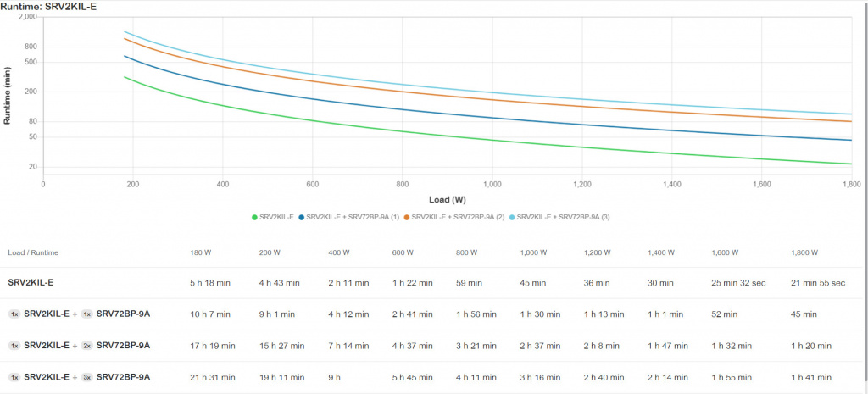The height and width of the screenshot is (394, 868).
Task: Click the dark blue legend dot for SRV72BP-9A (1)
Action: click(x=301, y=218)
